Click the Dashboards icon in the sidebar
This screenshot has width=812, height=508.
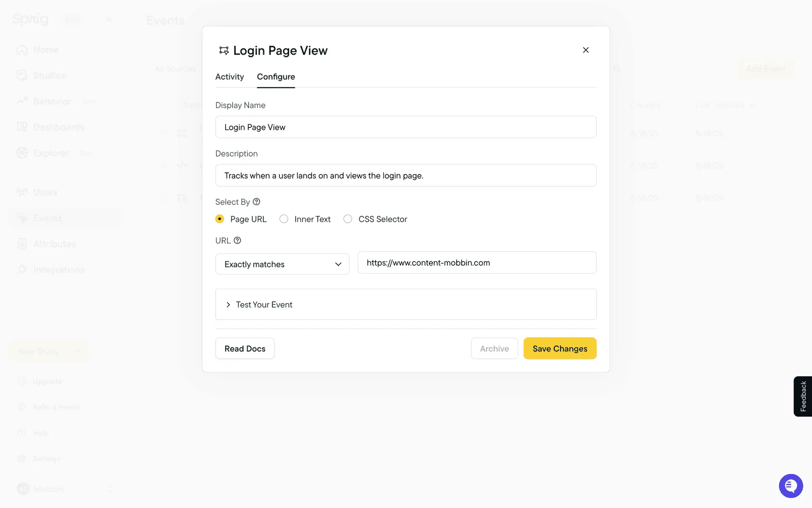22,127
